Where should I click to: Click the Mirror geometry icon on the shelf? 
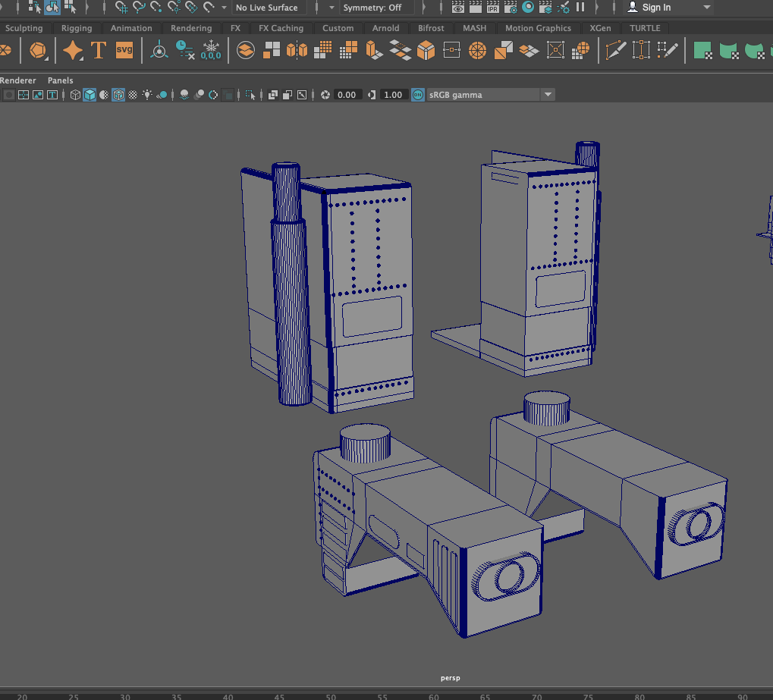[x=297, y=50]
